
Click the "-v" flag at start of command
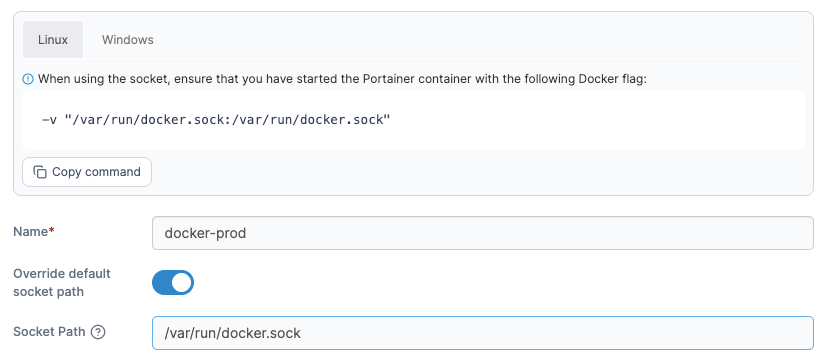[x=50, y=120]
